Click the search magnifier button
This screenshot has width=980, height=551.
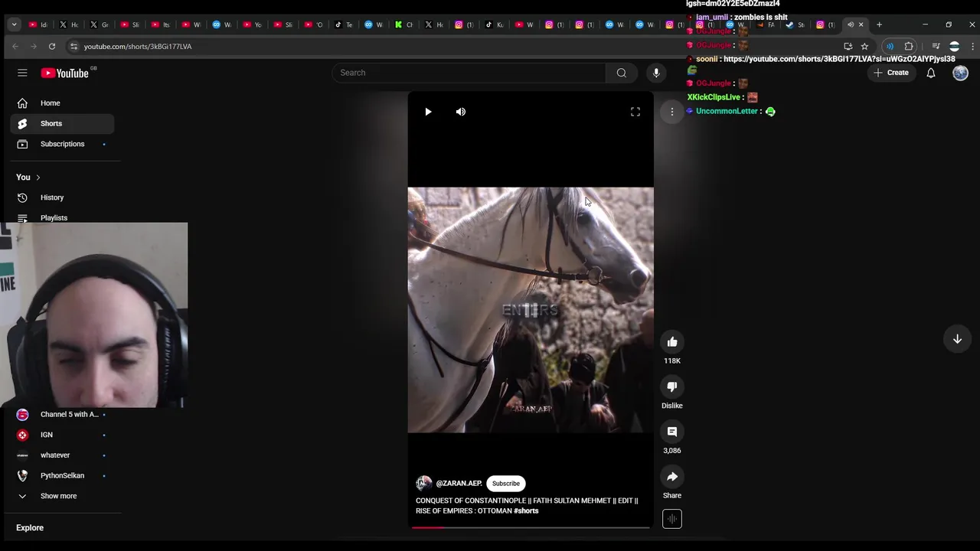point(621,73)
